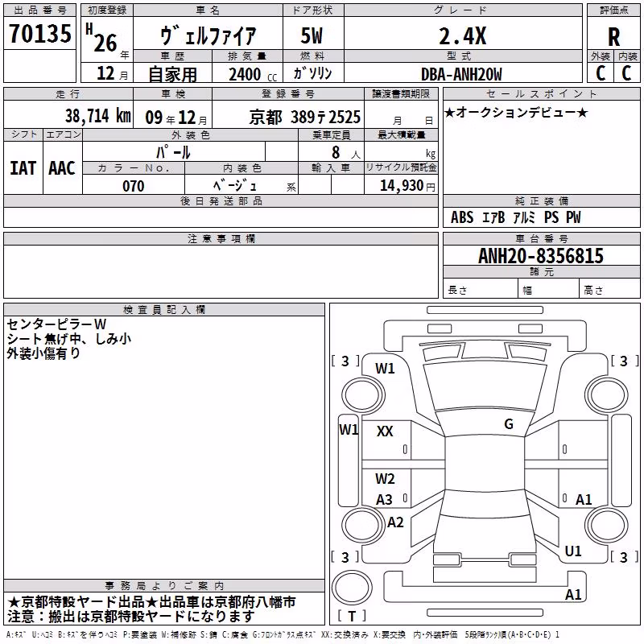Click chassis number ANH20-8356815
Screen dimensions: 644x644
tap(541, 256)
